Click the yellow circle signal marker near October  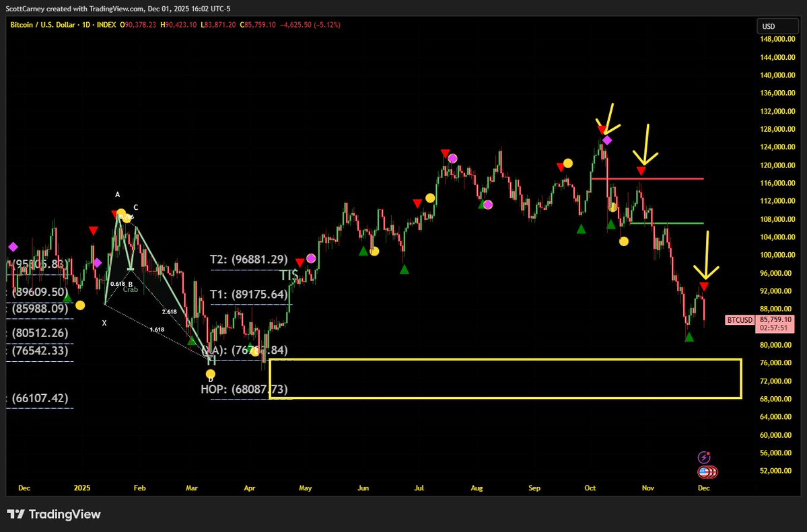623,241
